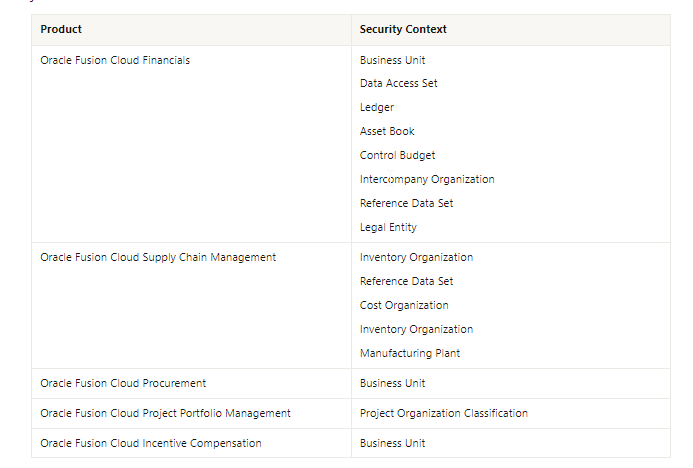Click Business Unit in Incentive Compensation row
693x468 pixels.
coord(392,444)
